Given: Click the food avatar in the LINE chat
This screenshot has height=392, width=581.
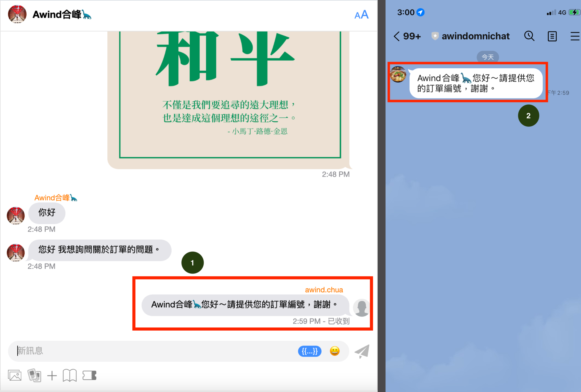Looking at the screenshot, I should pos(398,74).
